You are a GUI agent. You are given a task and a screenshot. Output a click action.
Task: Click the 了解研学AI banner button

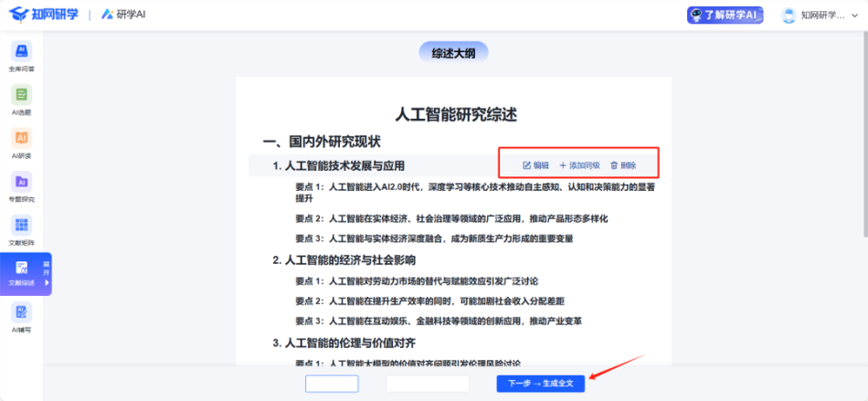[725, 15]
